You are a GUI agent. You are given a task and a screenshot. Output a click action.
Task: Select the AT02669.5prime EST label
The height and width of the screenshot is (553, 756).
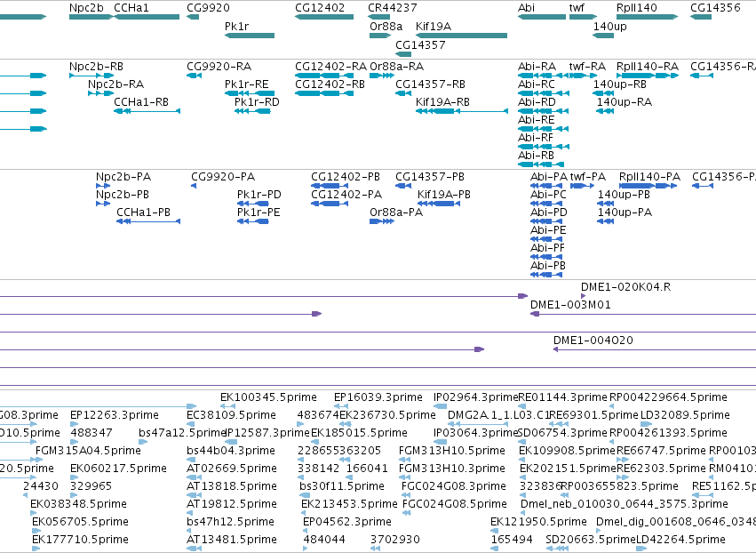(x=232, y=469)
